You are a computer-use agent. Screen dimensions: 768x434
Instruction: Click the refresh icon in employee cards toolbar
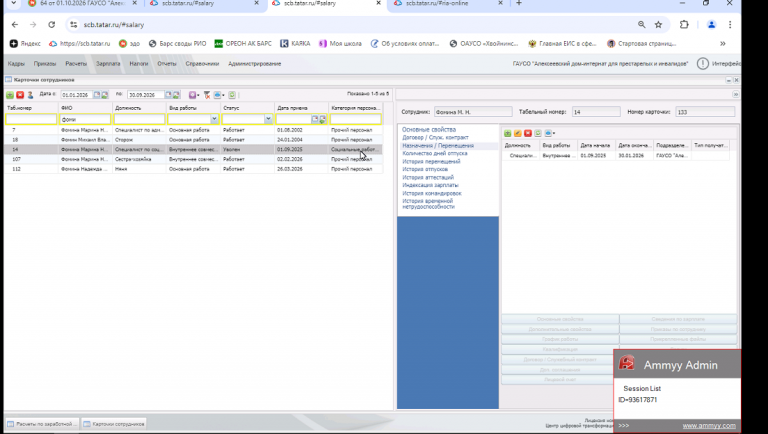point(232,95)
